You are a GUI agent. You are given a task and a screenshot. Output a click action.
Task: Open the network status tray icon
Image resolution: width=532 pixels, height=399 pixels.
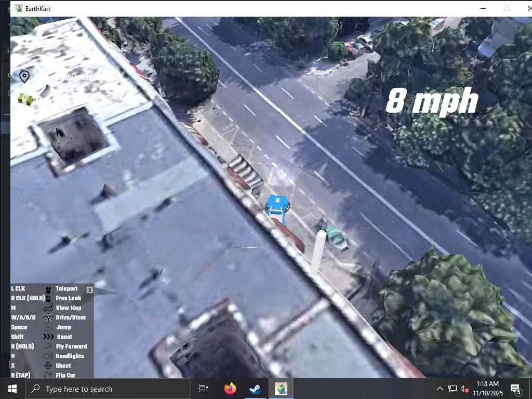pos(452,389)
